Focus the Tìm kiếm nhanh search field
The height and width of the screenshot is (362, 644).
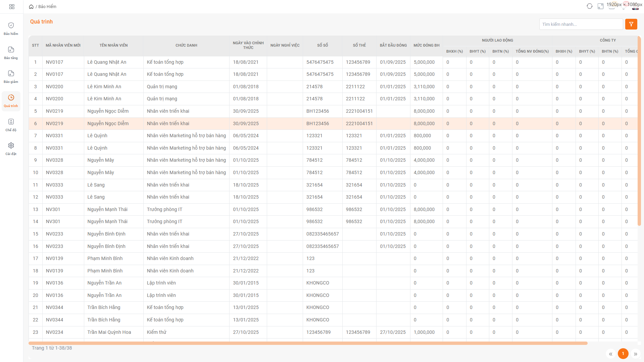click(581, 24)
